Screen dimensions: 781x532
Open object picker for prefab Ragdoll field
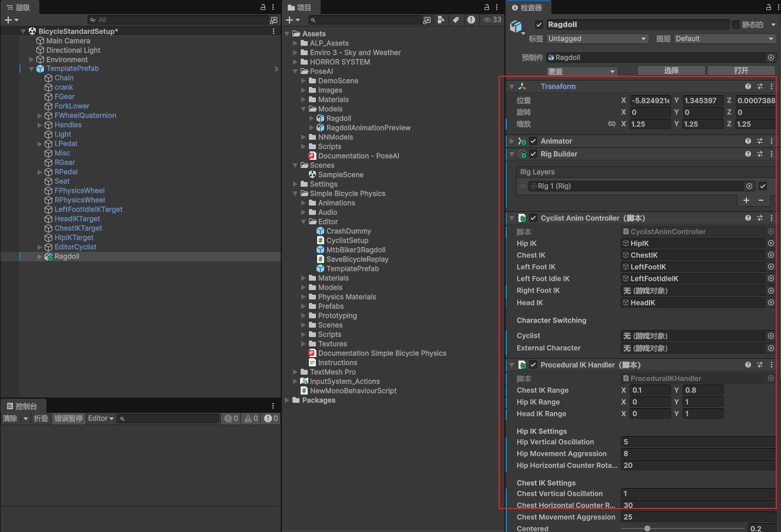tap(770, 58)
